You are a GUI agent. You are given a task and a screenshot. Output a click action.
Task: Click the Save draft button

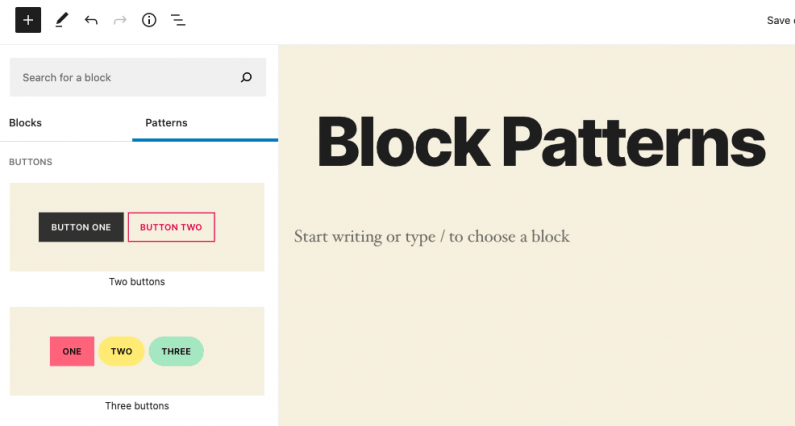pyautogui.click(x=780, y=20)
